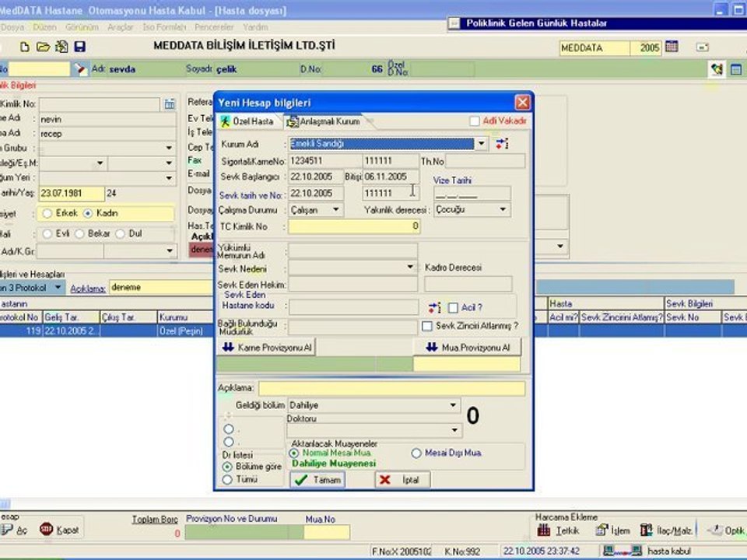
Task: Click the new document toolbar icon
Action: pos(24,47)
